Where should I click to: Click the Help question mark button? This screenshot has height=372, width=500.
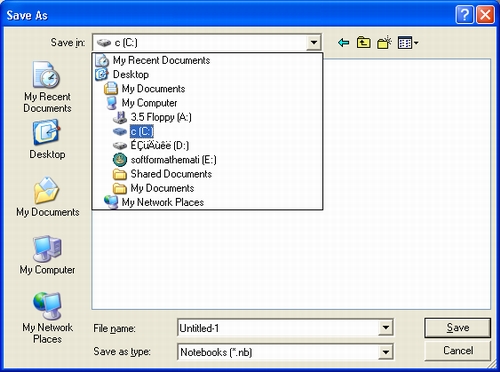(x=464, y=15)
